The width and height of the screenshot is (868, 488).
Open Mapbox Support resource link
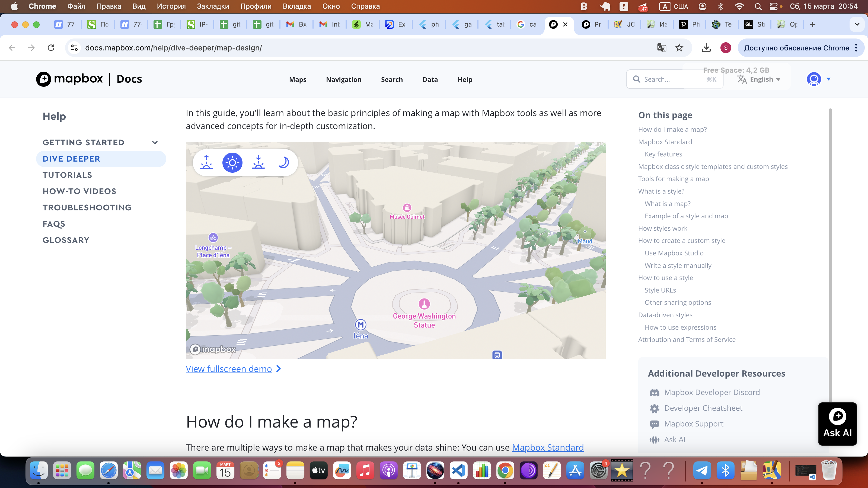tap(686, 424)
